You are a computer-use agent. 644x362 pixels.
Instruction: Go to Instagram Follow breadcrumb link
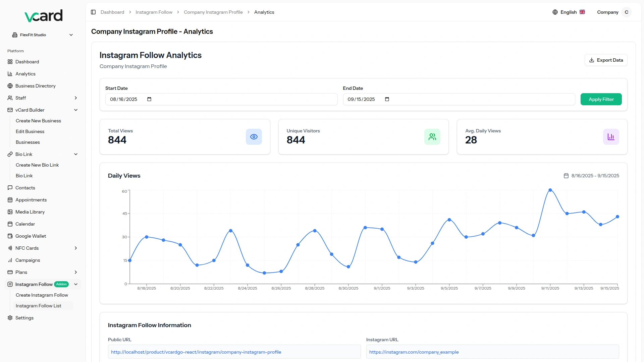coord(154,12)
